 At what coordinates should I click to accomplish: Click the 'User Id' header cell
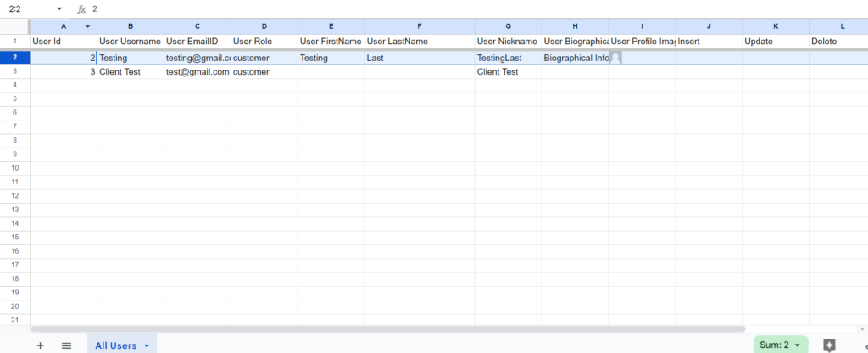[x=63, y=42]
